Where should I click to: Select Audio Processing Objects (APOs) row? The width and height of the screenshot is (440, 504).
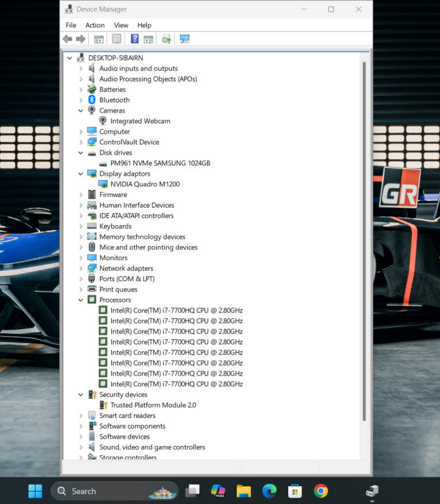pyautogui.click(x=148, y=79)
